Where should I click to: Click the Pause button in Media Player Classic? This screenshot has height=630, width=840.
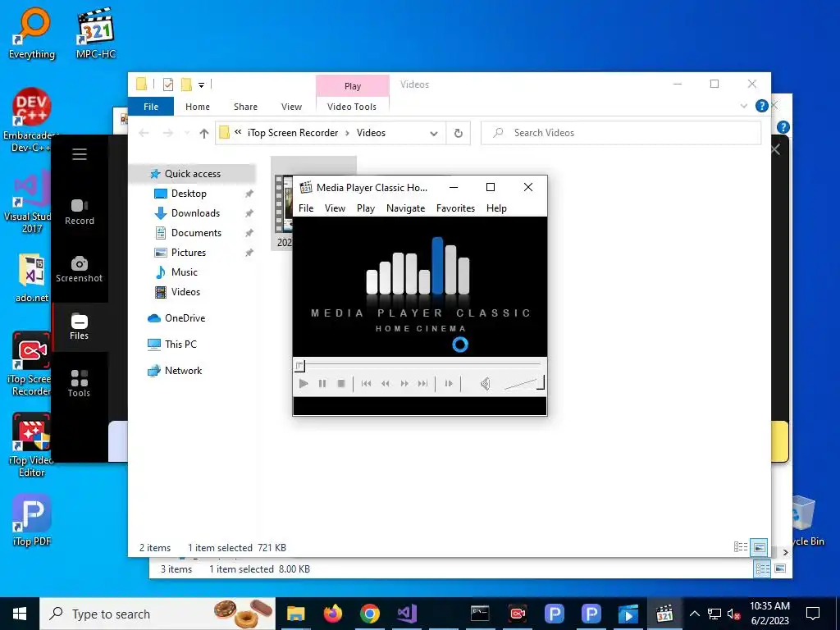pyautogui.click(x=322, y=384)
